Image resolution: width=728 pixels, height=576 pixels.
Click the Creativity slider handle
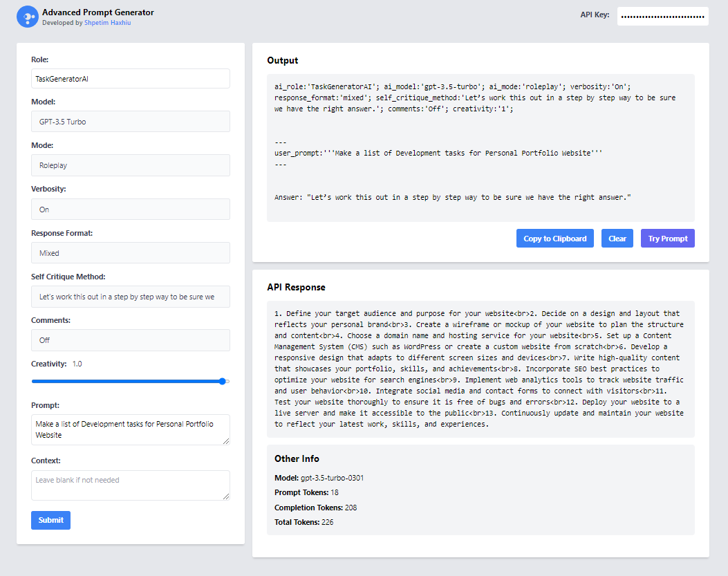(x=222, y=381)
